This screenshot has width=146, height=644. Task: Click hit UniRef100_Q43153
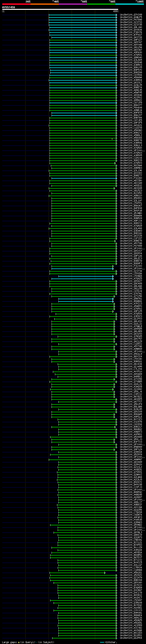(131, 334)
